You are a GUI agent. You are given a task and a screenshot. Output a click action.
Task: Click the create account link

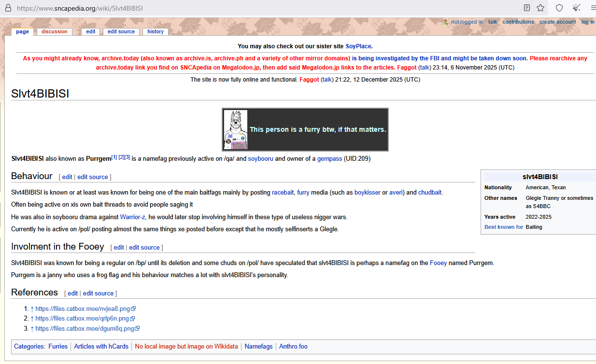557,22
